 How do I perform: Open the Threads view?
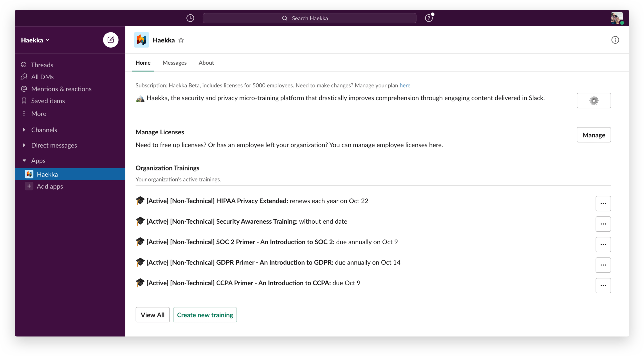pyautogui.click(x=42, y=65)
